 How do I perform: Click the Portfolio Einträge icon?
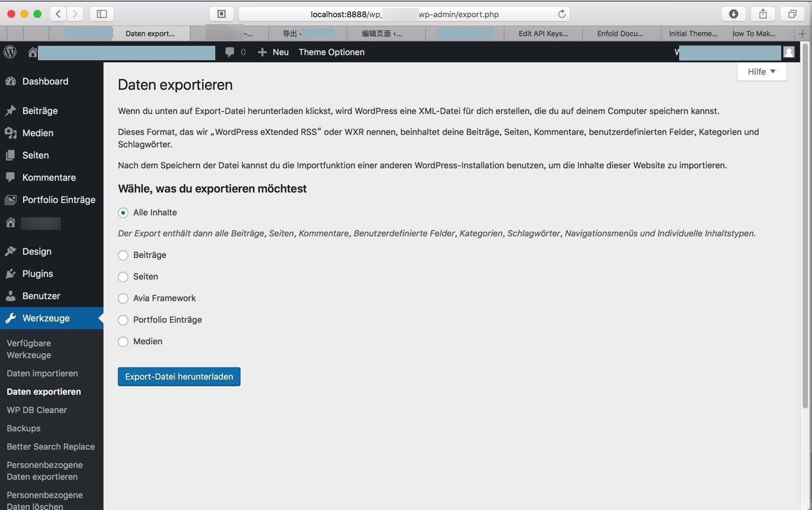10,200
